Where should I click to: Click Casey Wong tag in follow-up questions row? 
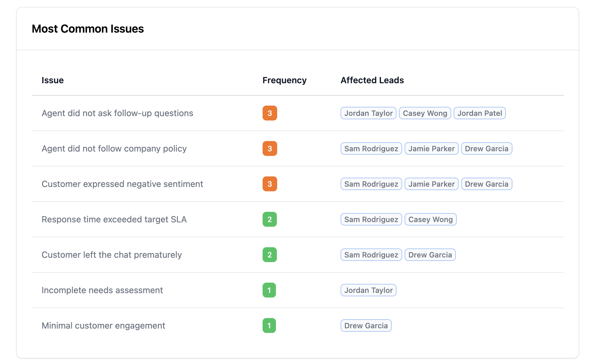[425, 113]
